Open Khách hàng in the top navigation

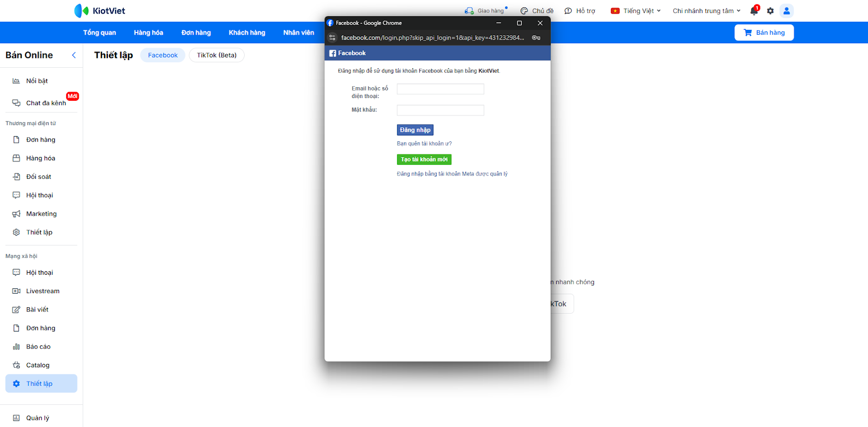[x=247, y=33]
